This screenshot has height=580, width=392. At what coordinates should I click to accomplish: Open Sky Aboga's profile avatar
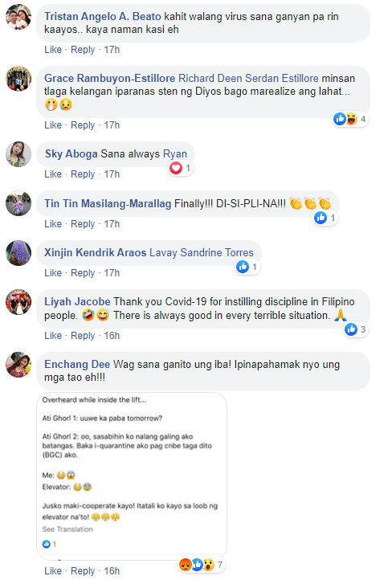[18, 154]
